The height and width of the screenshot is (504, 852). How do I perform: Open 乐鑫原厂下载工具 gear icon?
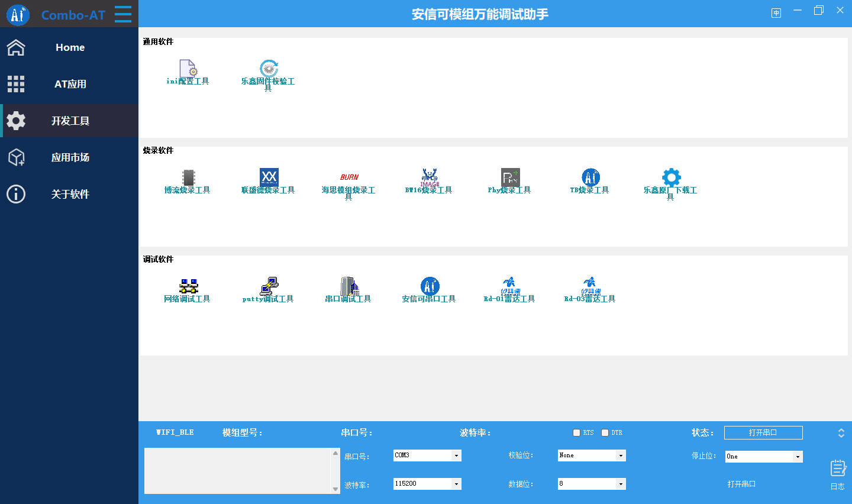click(671, 177)
